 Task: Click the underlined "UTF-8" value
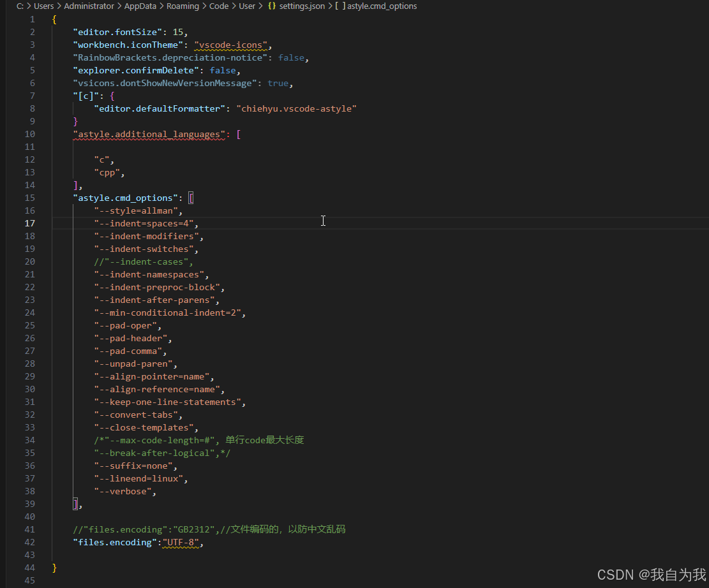pyautogui.click(x=181, y=542)
